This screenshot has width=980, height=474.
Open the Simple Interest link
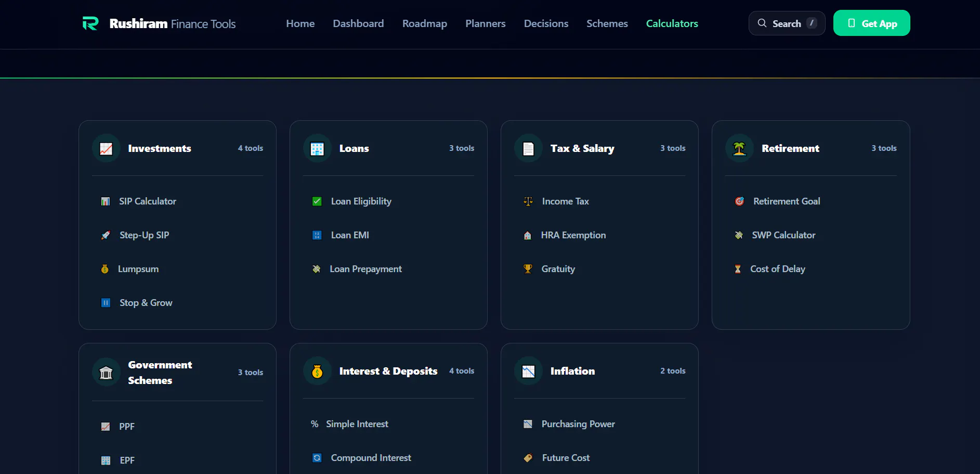357,424
